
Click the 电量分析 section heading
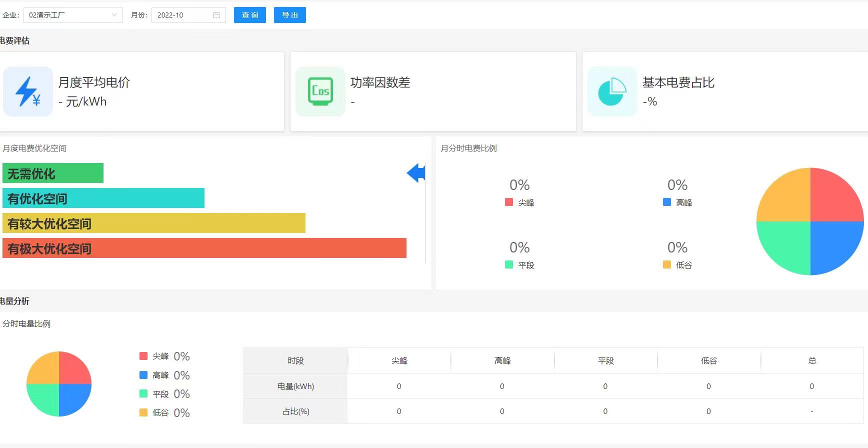(x=14, y=301)
